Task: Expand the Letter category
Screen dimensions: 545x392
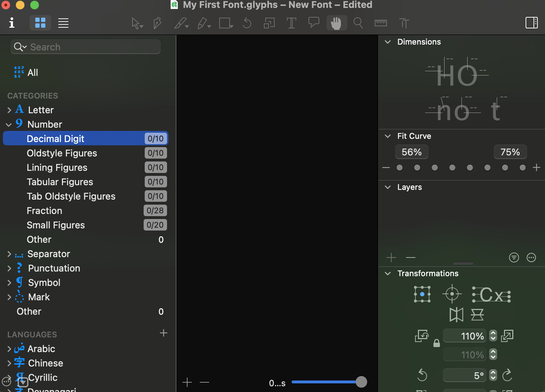Action: (x=9, y=110)
